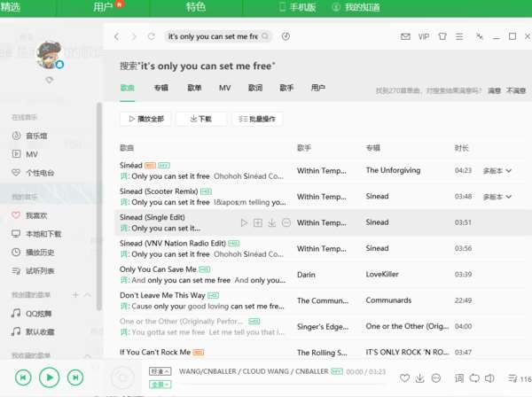Open the skin shirt icon
Image resolution: width=532 pixels, height=397 pixels.
pyautogui.click(x=442, y=36)
